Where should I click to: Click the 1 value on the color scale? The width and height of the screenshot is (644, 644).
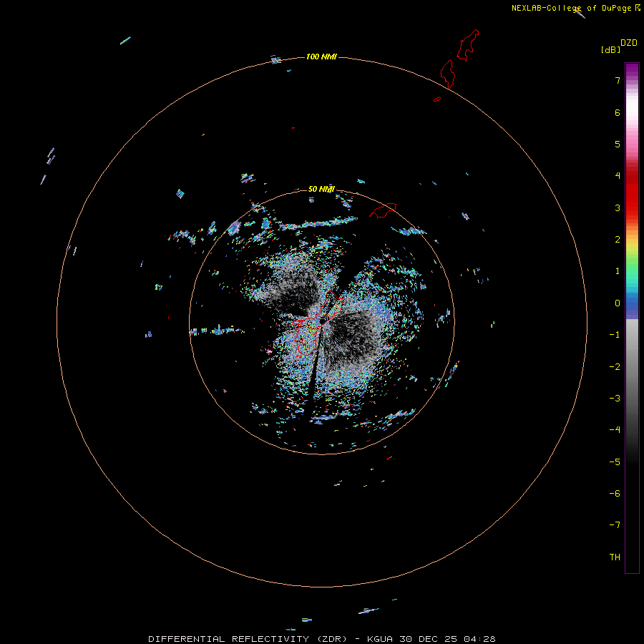[618, 271]
